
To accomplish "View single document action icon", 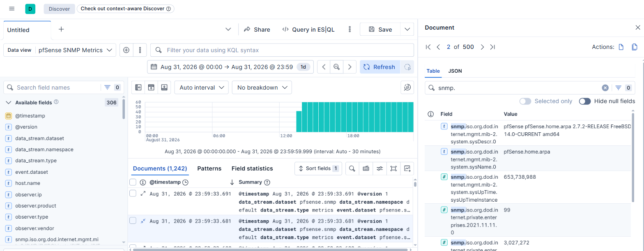I will [621, 47].
